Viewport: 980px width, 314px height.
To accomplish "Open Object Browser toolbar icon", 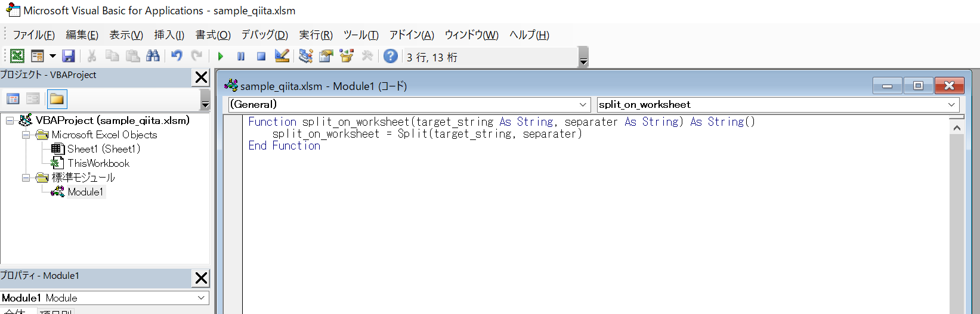I will click(x=347, y=56).
